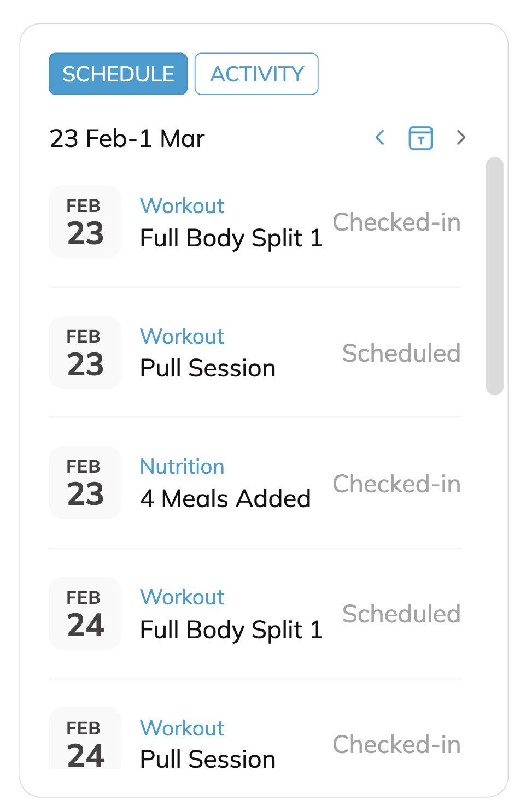526x812 pixels.
Task: Switch to the Schedule tab
Action: (118, 74)
